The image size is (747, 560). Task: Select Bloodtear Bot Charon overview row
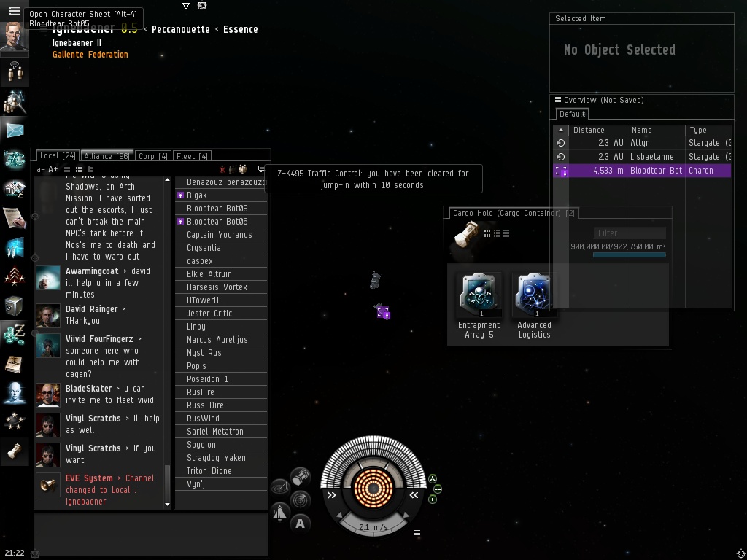point(642,171)
